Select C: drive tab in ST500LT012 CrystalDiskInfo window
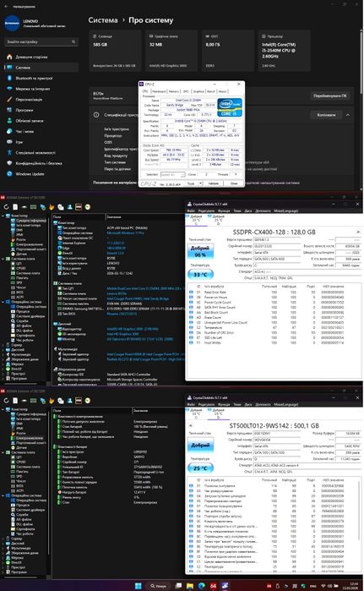The height and width of the screenshot is (591, 364). (196, 413)
